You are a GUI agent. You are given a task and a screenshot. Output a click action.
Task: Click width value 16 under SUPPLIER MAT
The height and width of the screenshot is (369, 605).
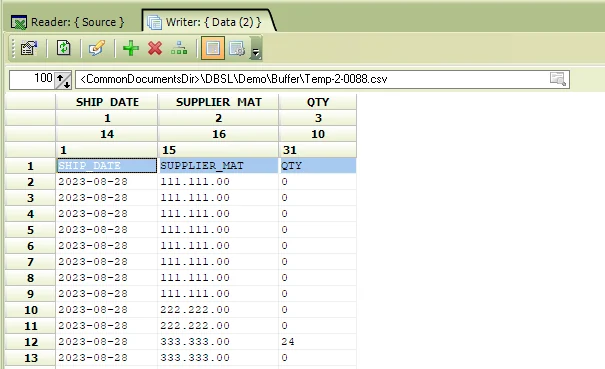[218, 134]
